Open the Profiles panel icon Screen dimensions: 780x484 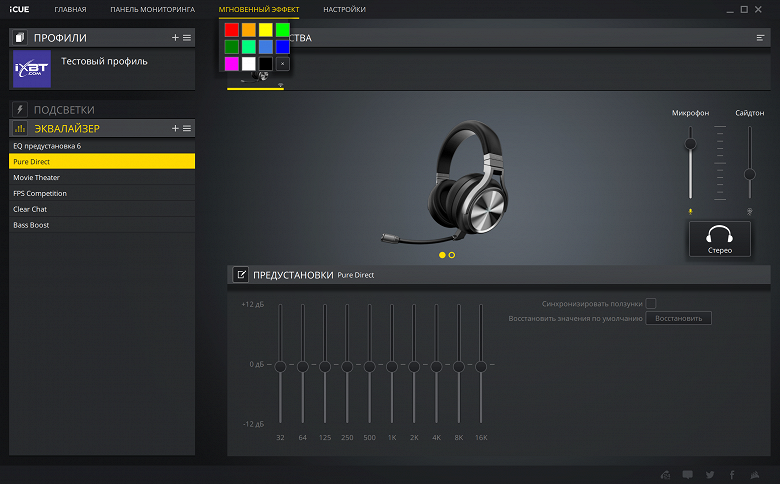(20, 38)
